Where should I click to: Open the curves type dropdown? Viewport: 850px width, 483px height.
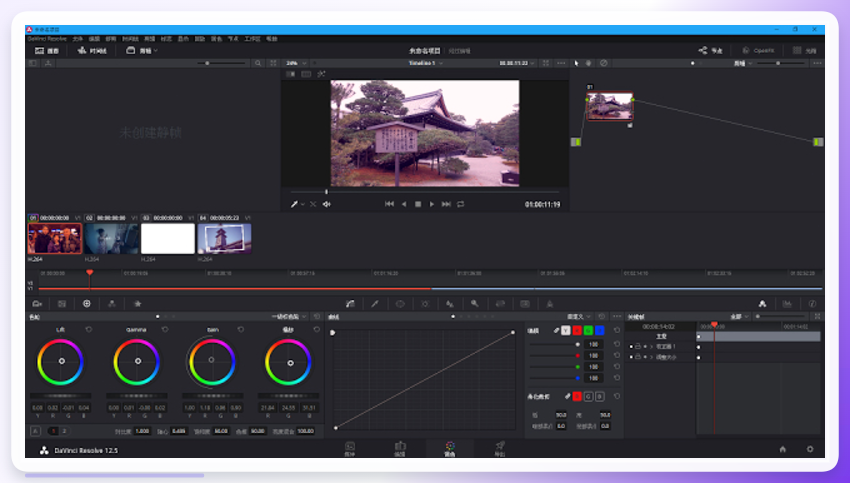pos(579,317)
